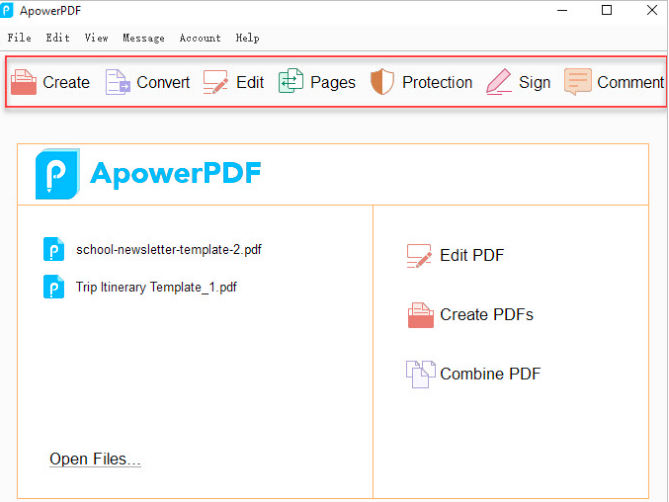The image size is (669, 502).
Task: Open the Edit menu in menu bar
Action: click(x=58, y=38)
